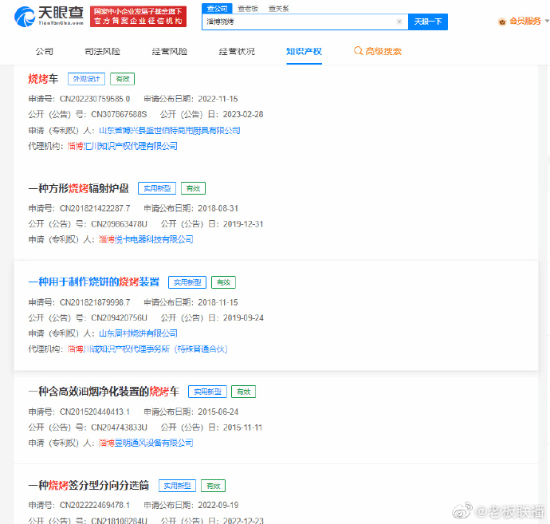Select application number CN201821422287.7

pos(95,208)
